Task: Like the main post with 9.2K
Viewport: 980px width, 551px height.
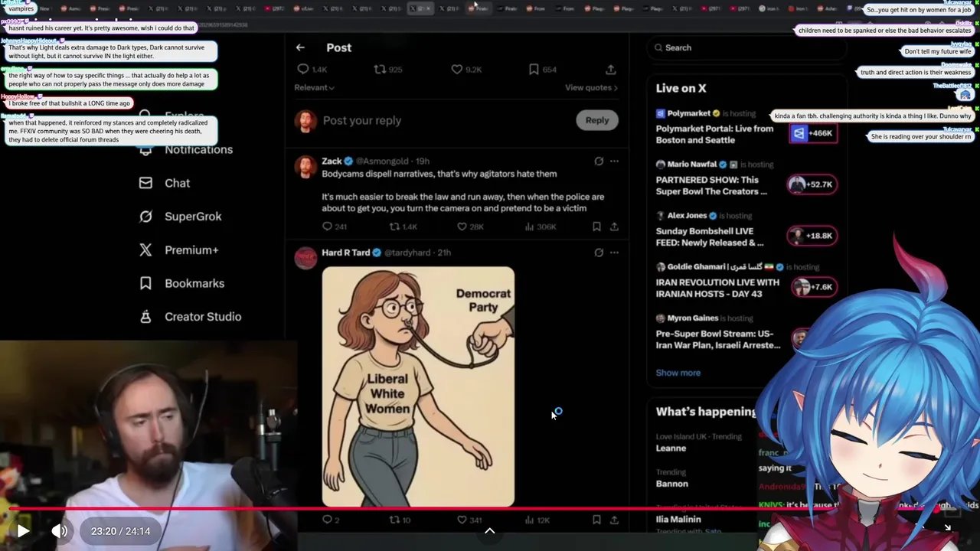Action: pos(456,70)
